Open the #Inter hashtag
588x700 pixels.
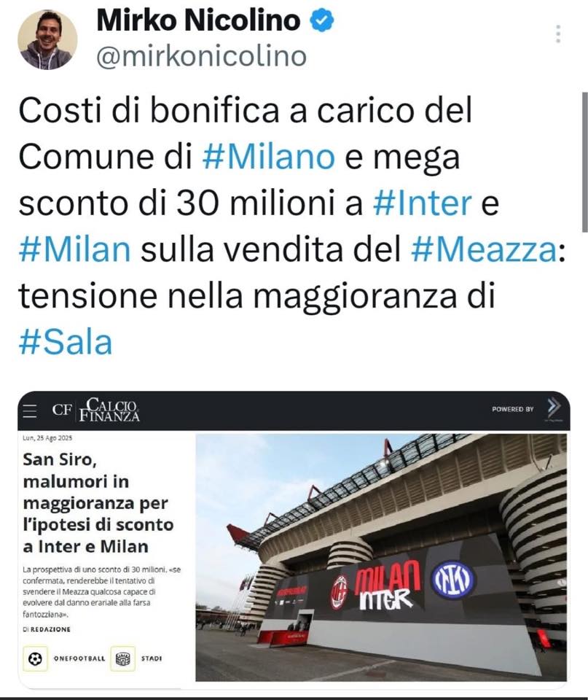coord(422,203)
